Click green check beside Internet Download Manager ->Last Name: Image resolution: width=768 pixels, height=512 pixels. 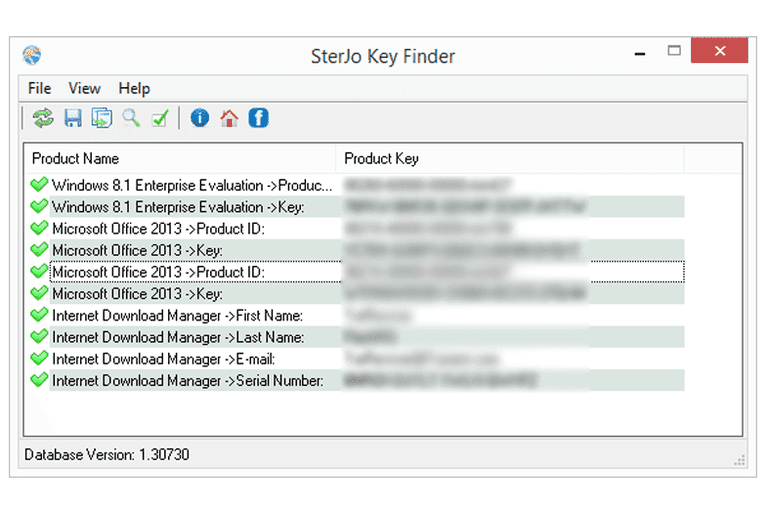39,337
